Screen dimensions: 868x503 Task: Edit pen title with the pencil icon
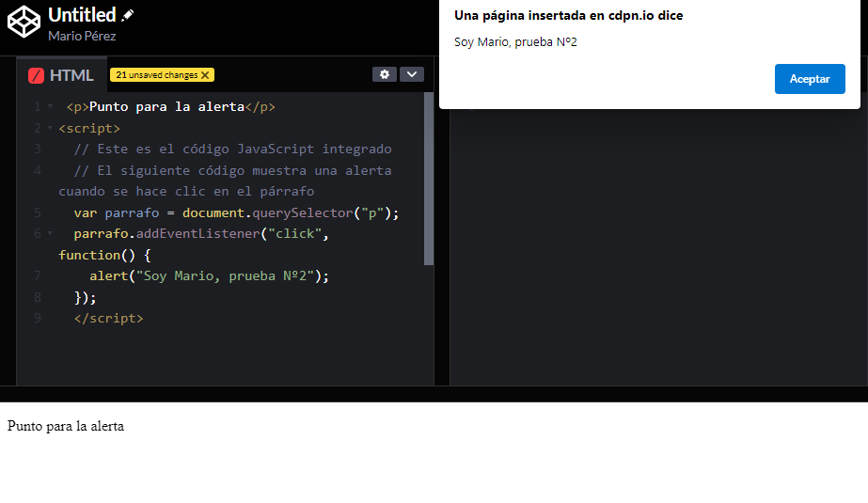pyautogui.click(x=128, y=15)
